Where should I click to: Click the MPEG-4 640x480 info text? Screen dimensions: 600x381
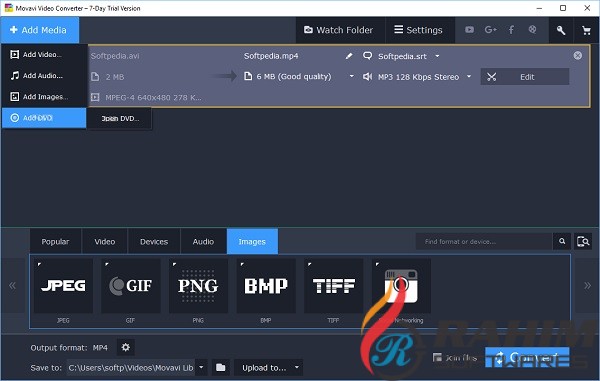tap(153, 98)
